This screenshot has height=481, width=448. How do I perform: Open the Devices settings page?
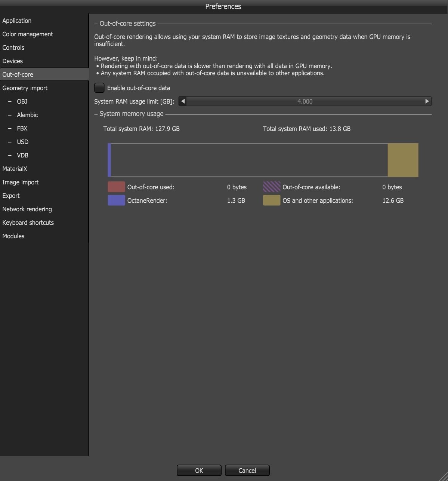pos(13,61)
